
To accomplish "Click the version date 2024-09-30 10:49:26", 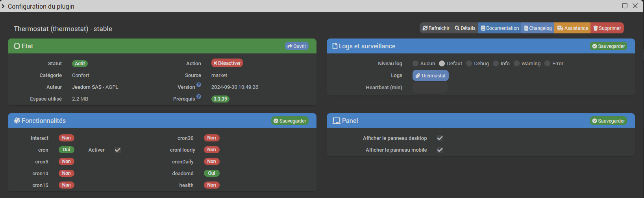I will [x=235, y=87].
